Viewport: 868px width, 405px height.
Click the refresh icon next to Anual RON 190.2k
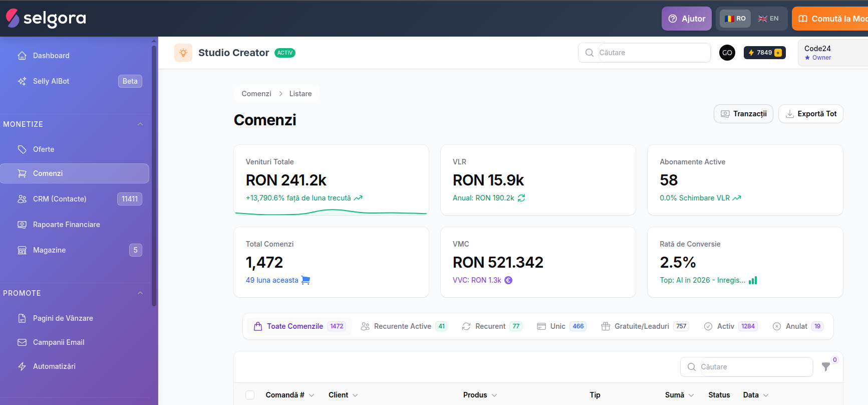click(x=521, y=198)
